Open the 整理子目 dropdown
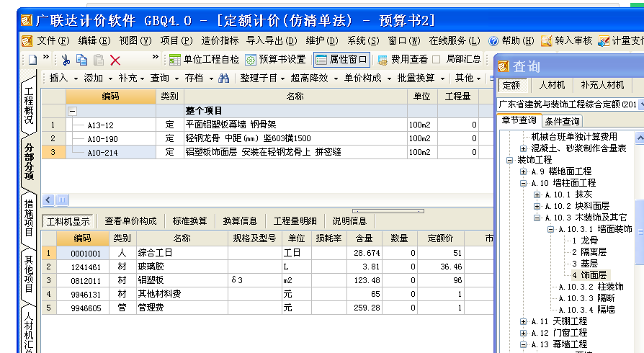644x353 pixels. pos(262,78)
